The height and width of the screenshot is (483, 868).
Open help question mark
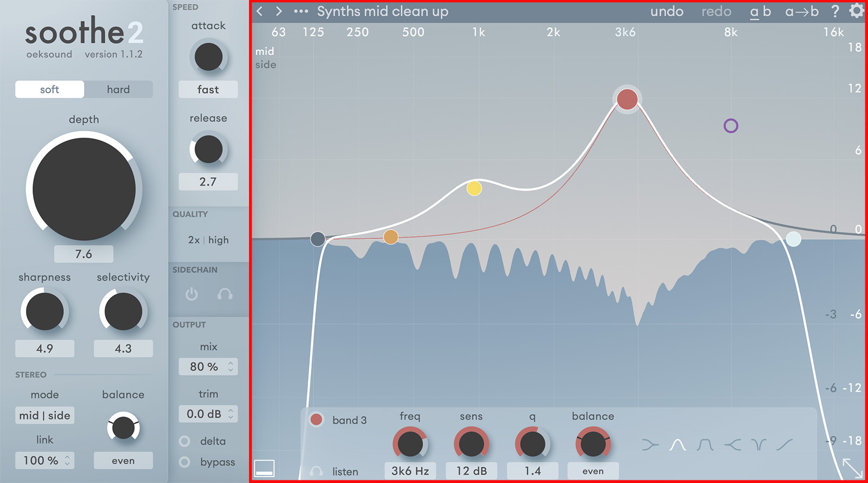835,11
